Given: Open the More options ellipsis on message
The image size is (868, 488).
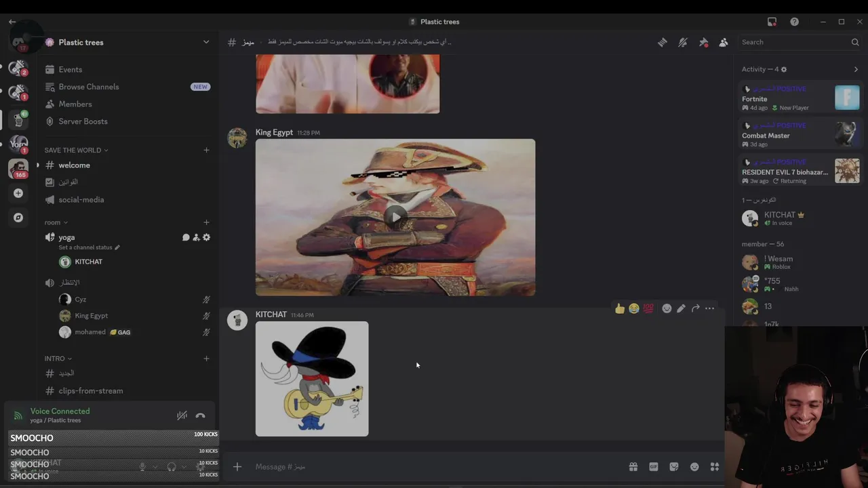Looking at the screenshot, I should pyautogui.click(x=709, y=308).
